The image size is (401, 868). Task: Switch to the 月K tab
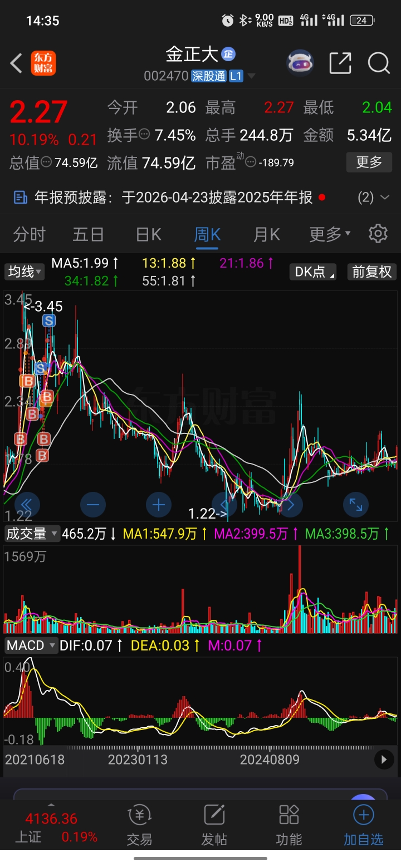[266, 234]
